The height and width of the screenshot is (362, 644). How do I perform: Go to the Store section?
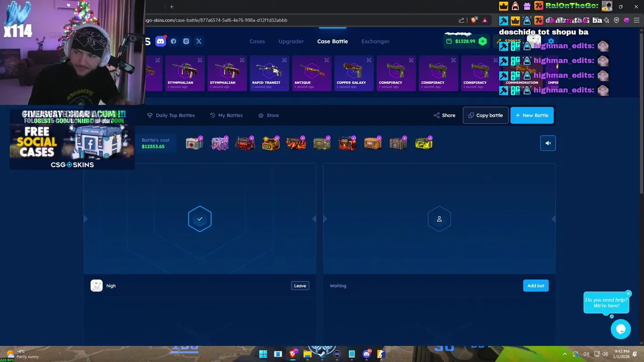tap(269, 115)
